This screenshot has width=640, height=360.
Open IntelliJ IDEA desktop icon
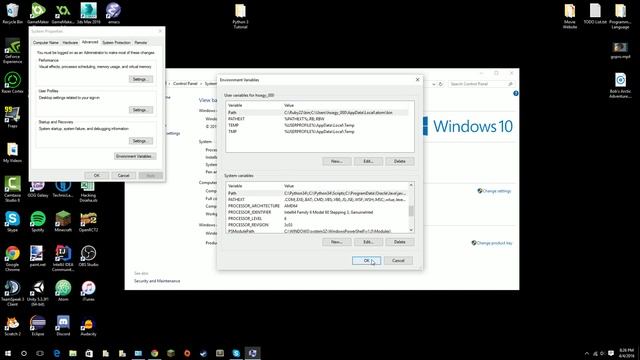click(x=63, y=258)
